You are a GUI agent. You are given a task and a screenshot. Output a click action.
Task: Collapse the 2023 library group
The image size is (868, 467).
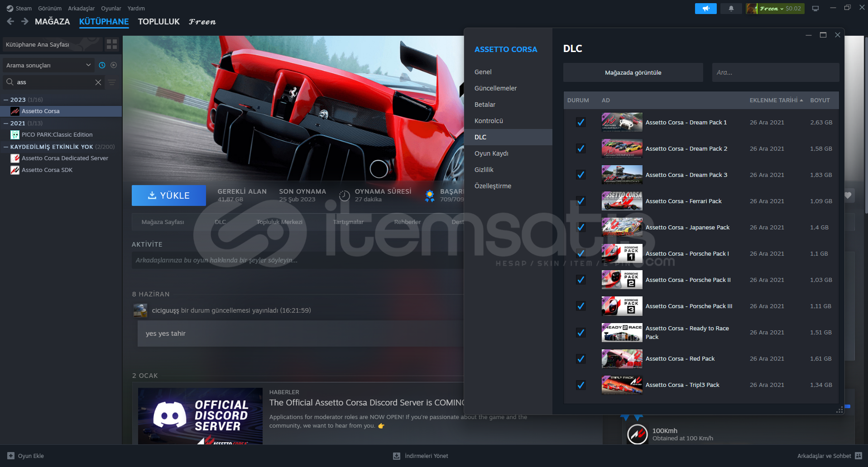point(6,100)
